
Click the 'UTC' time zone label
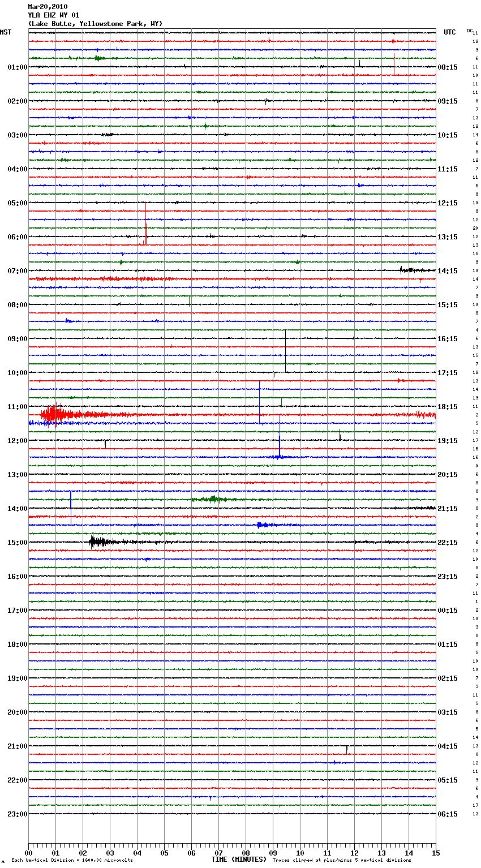[450, 32]
